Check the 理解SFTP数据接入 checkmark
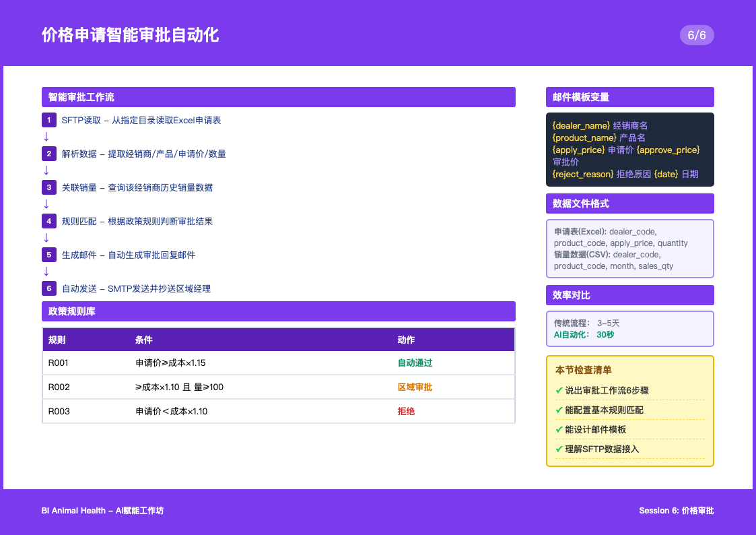The height and width of the screenshot is (535, 756). [559, 449]
